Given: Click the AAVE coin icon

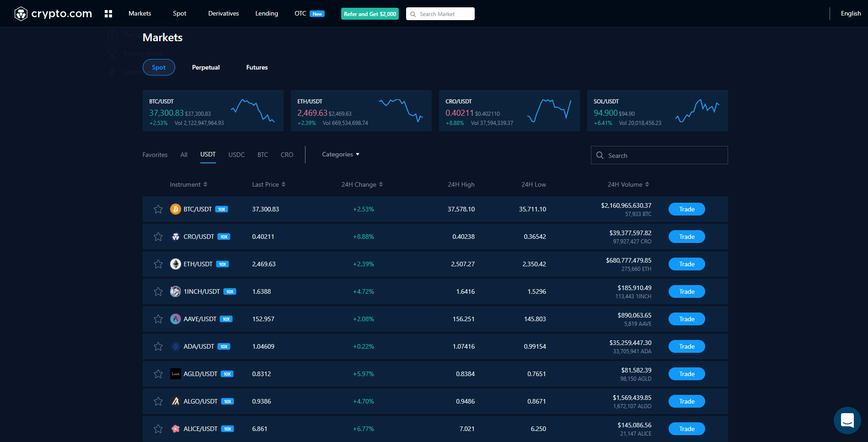Looking at the screenshot, I should 176,319.
